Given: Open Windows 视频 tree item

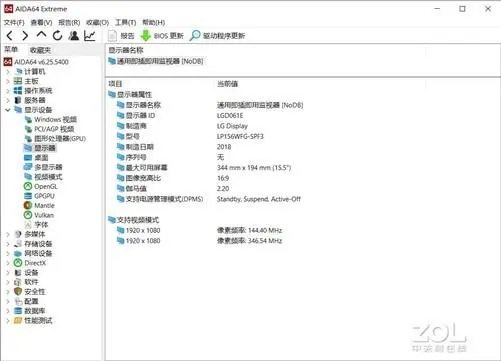Looking at the screenshot, I should coord(51,119).
